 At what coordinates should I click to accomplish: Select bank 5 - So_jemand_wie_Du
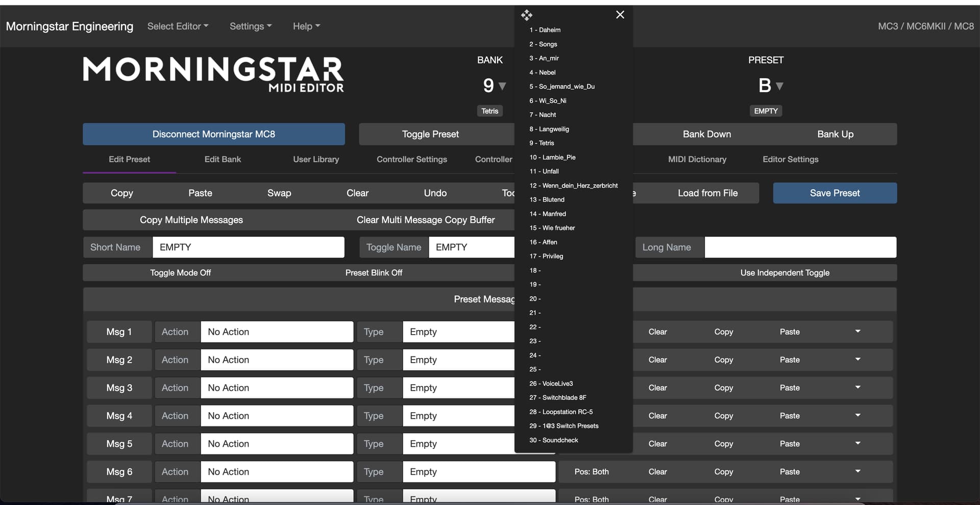click(x=562, y=87)
